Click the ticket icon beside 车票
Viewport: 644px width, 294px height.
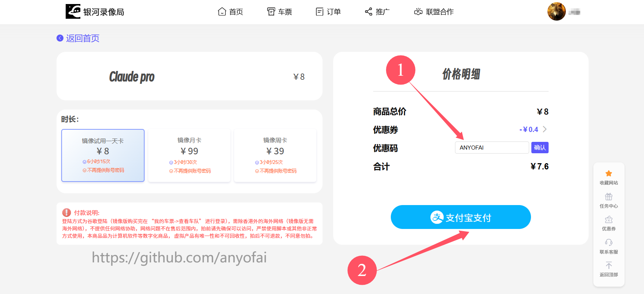tap(271, 12)
